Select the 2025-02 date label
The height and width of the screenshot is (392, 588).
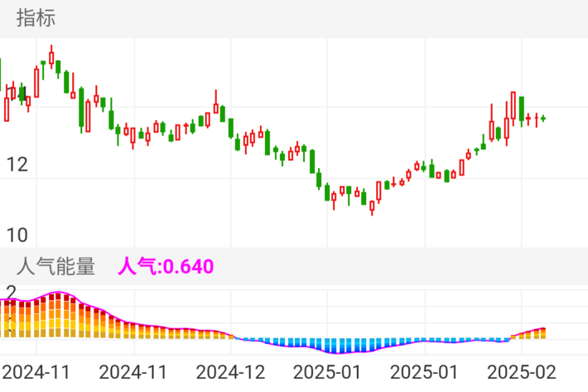pyautogui.click(x=520, y=370)
